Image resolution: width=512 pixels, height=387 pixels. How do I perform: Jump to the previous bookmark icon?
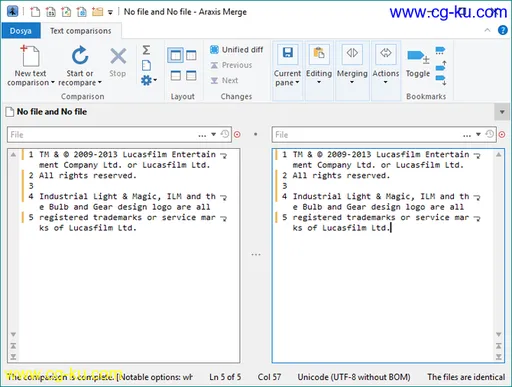tap(441, 66)
